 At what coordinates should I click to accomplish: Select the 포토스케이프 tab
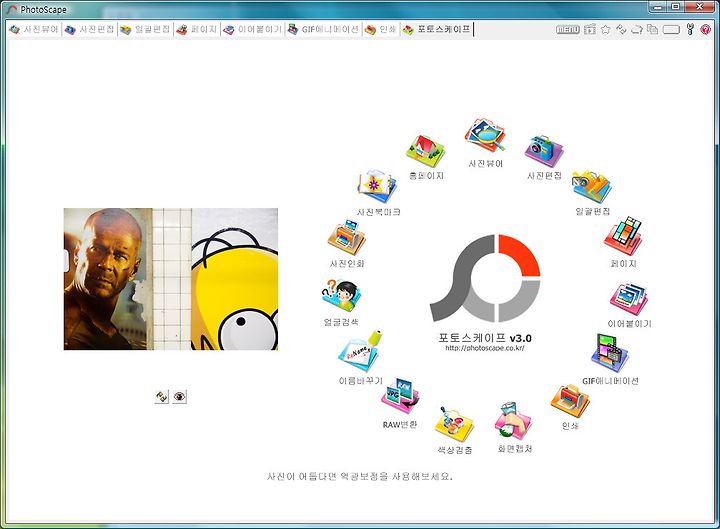(437, 29)
